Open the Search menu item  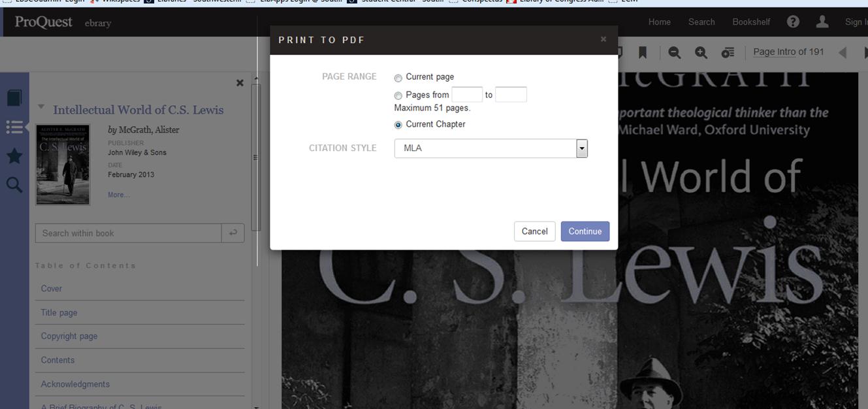point(701,22)
